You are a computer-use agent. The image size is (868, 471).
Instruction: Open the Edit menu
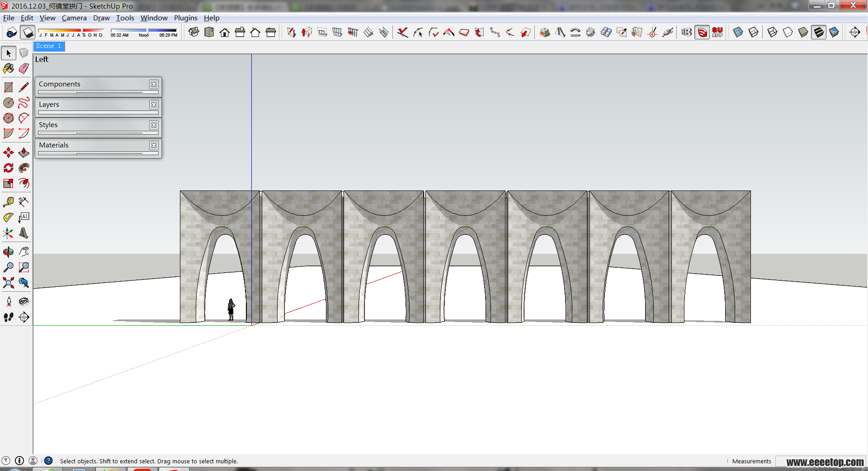27,18
